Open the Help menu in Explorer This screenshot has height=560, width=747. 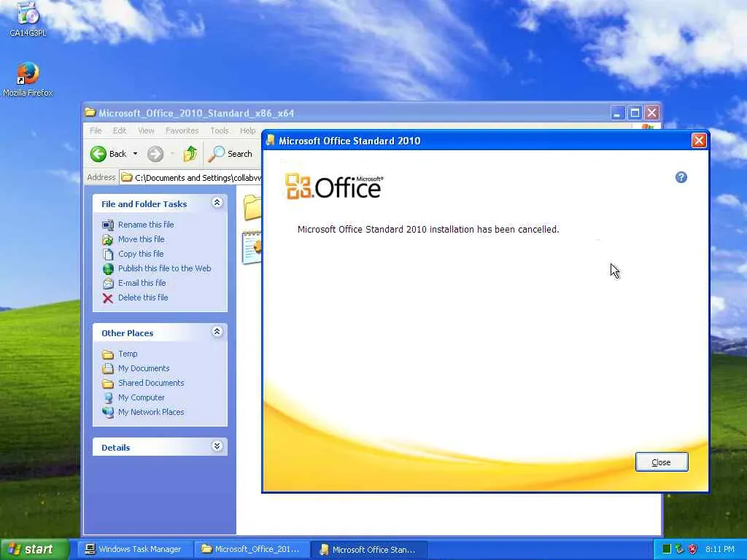click(247, 131)
